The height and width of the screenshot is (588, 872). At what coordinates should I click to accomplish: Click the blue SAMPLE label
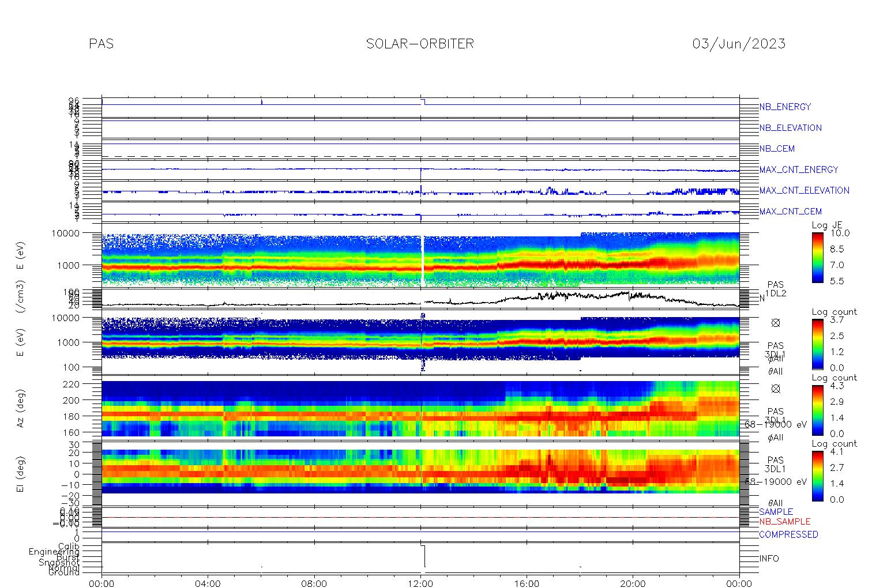click(x=776, y=512)
